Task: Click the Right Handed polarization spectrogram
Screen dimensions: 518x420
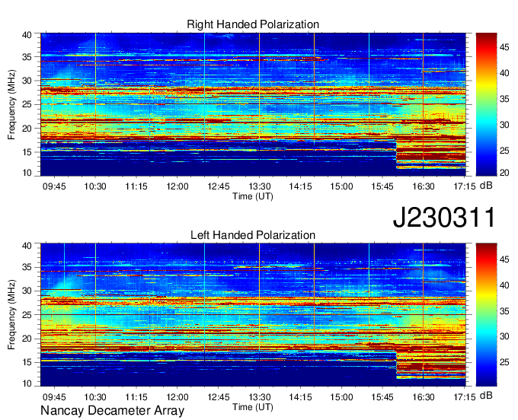Action: (x=253, y=104)
